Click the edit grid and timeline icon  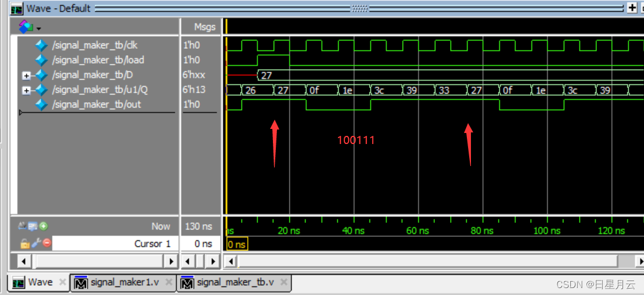(x=33, y=226)
